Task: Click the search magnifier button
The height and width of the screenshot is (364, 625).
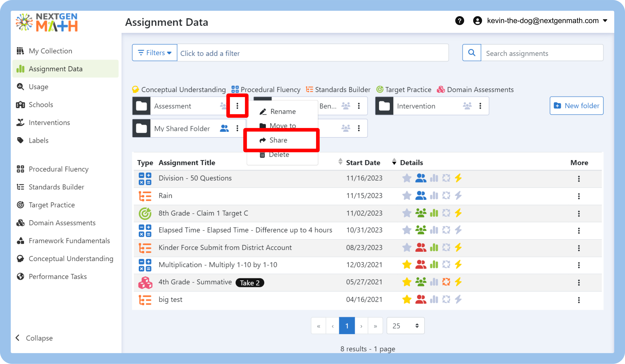Action: point(472,53)
